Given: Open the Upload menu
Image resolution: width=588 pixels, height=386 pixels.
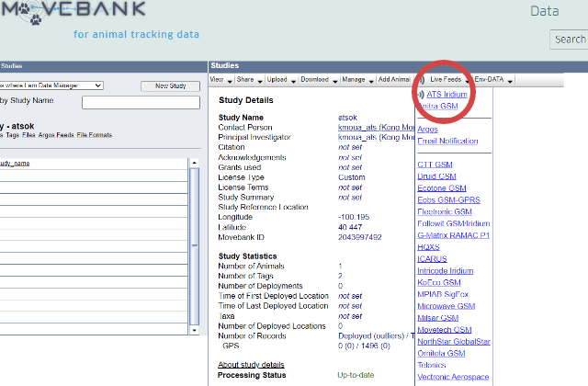Looking at the screenshot, I should point(277,80).
